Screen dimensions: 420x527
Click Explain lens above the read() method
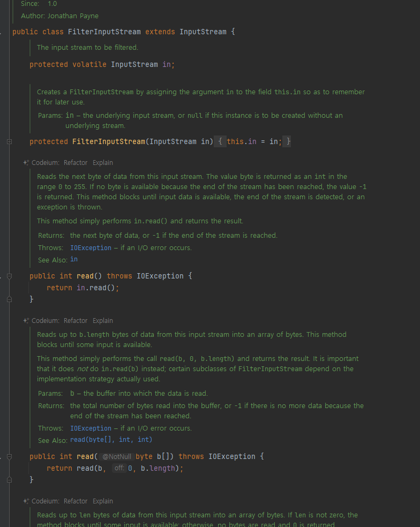(102, 163)
